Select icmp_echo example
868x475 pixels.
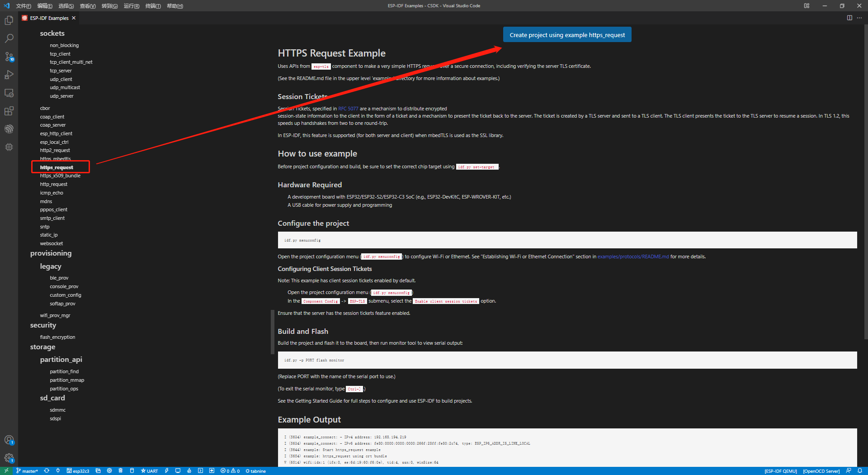52,193
